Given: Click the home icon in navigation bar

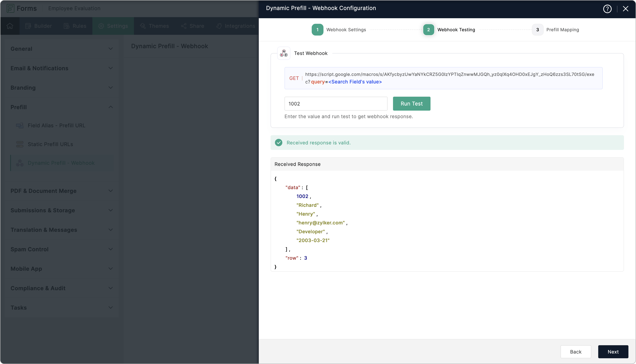Looking at the screenshot, I should click(10, 26).
